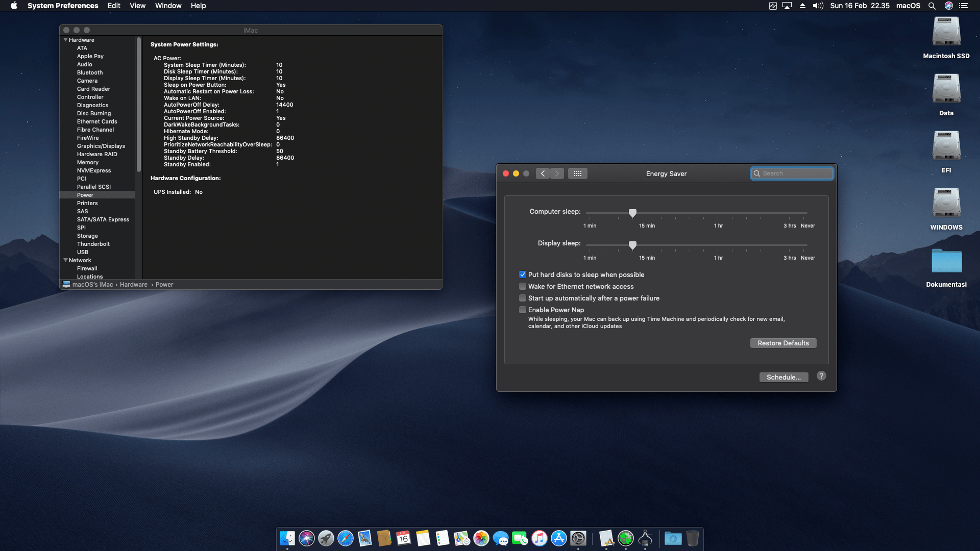Open AirPlay display menu icon
This screenshot has width=980, height=551.
click(787, 6)
